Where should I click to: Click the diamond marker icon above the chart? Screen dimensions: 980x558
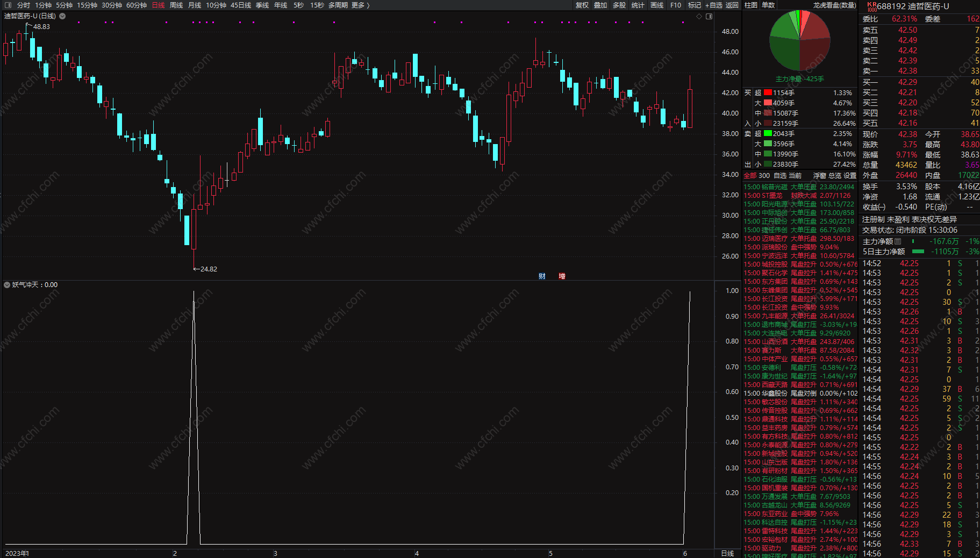[699, 16]
